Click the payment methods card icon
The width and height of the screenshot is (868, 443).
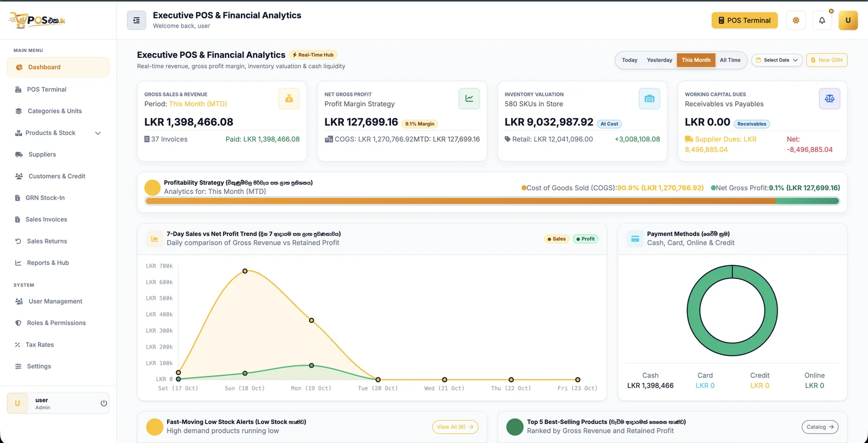coord(635,239)
